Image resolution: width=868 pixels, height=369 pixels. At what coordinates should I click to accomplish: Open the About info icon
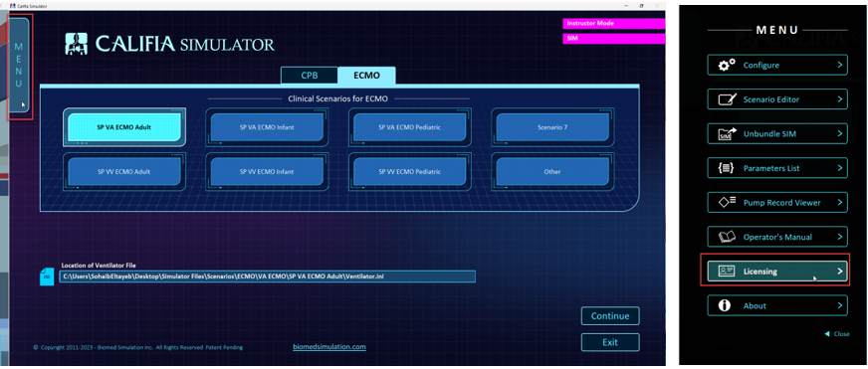pyautogui.click(x=724, y=305)
